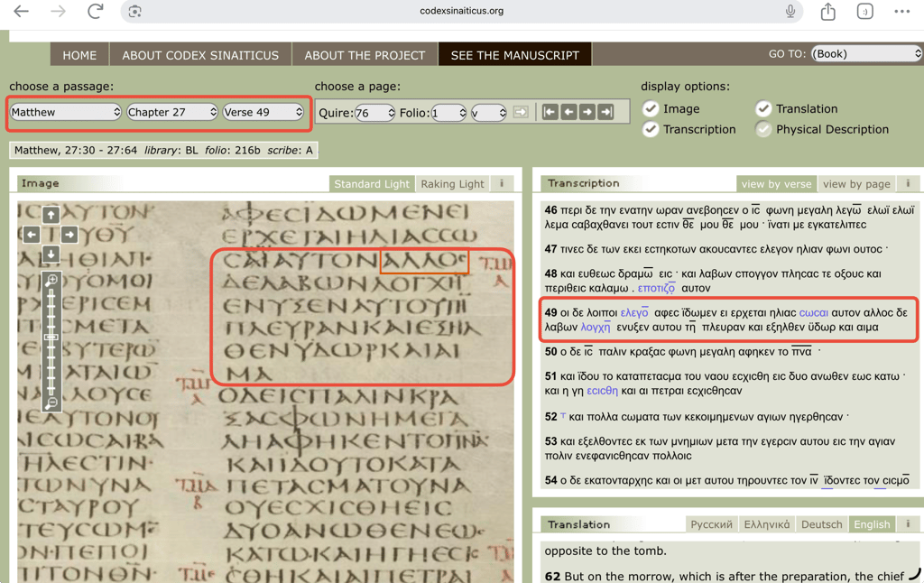Open SEE THE MANUSCRIPT page

click(x=515, y=55)
